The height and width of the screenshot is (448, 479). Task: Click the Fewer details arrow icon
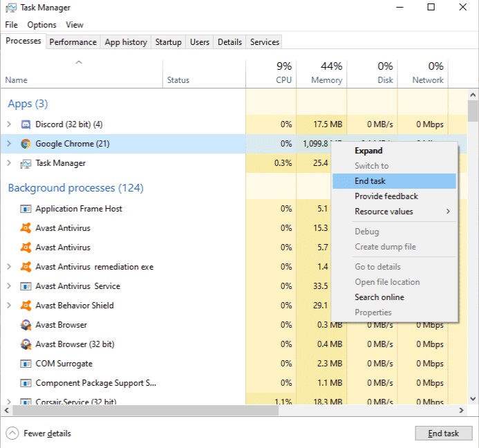pos(12,433)
